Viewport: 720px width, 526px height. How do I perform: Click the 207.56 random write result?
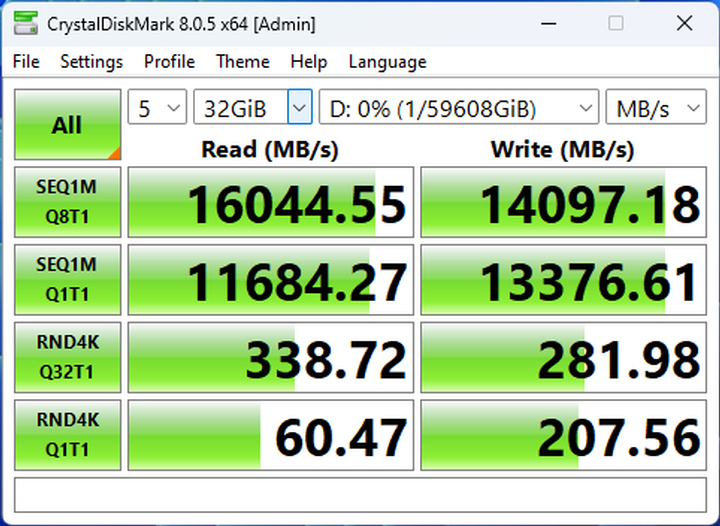click(x=564, y=435)
